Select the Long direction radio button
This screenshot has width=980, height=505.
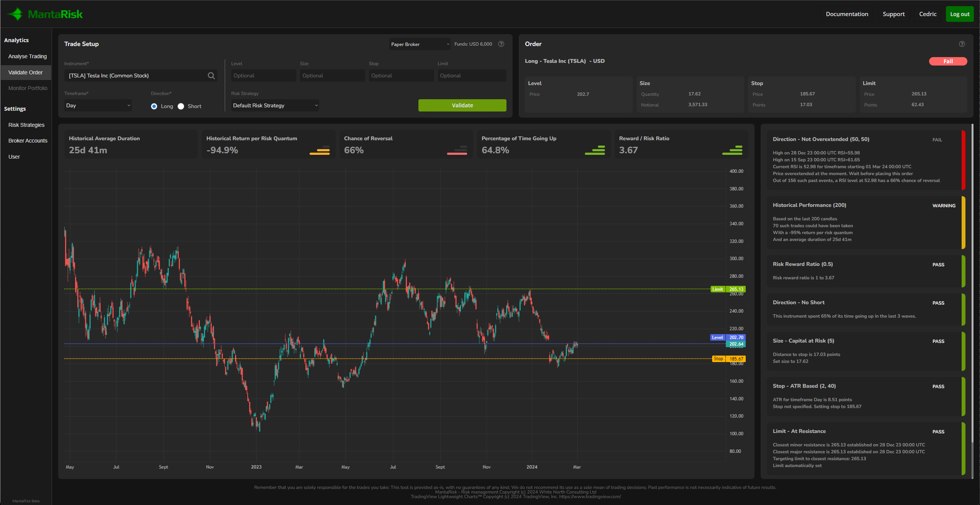(154, 107)
